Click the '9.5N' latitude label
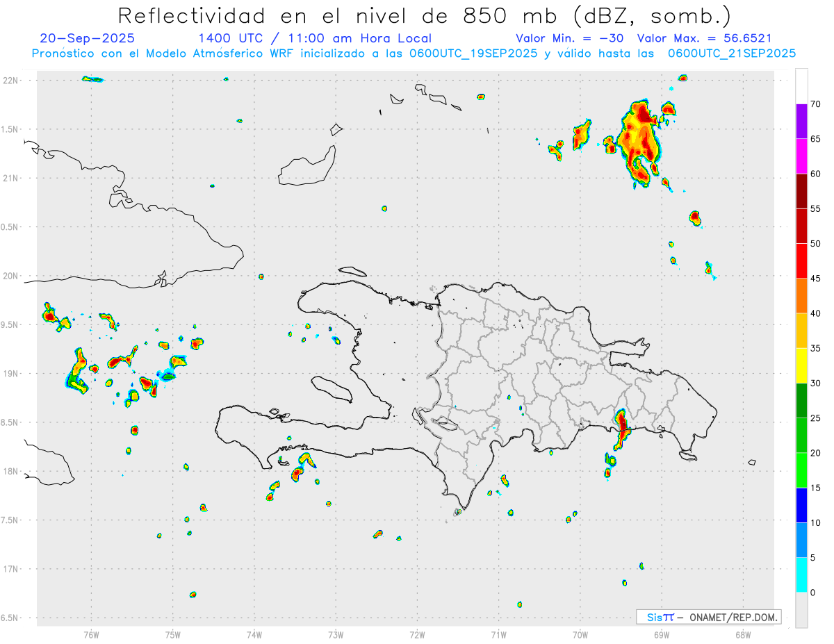This screenshot has width=834, height=644. tap(10, 324)
